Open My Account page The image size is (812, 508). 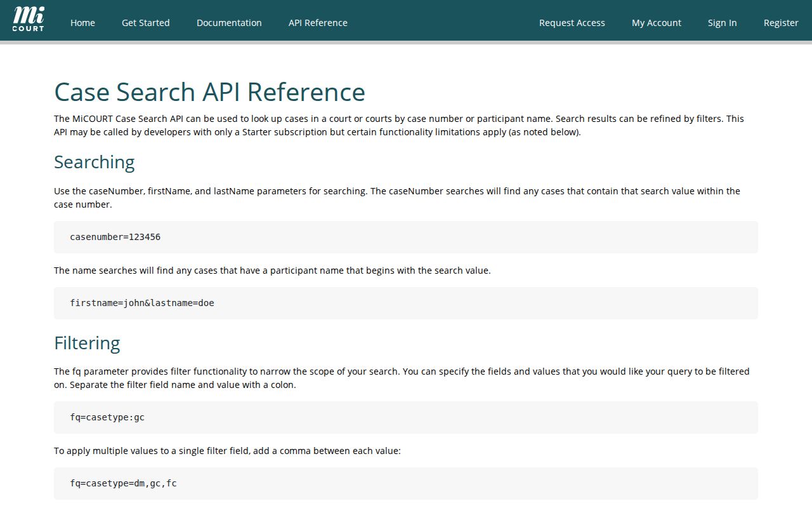[657, 23]
